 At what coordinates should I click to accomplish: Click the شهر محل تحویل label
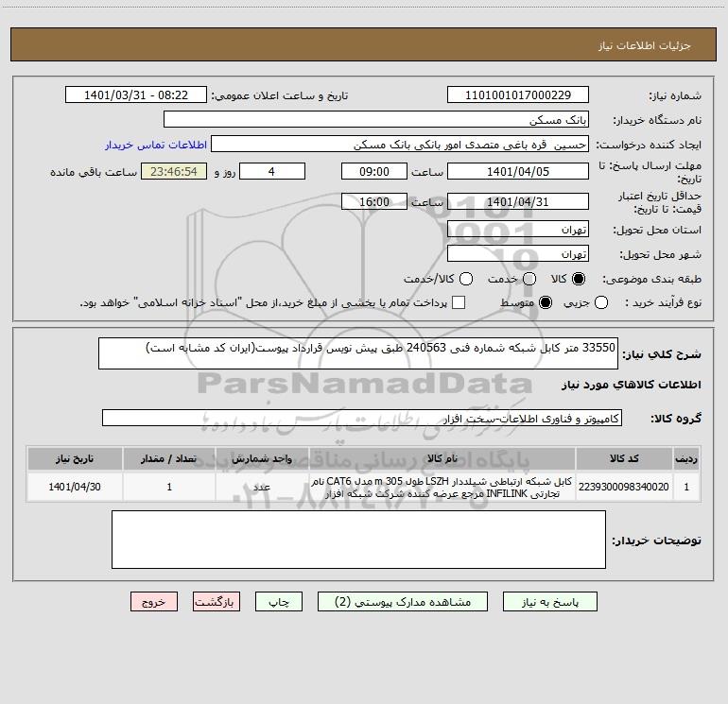click(x=661, y=255)
